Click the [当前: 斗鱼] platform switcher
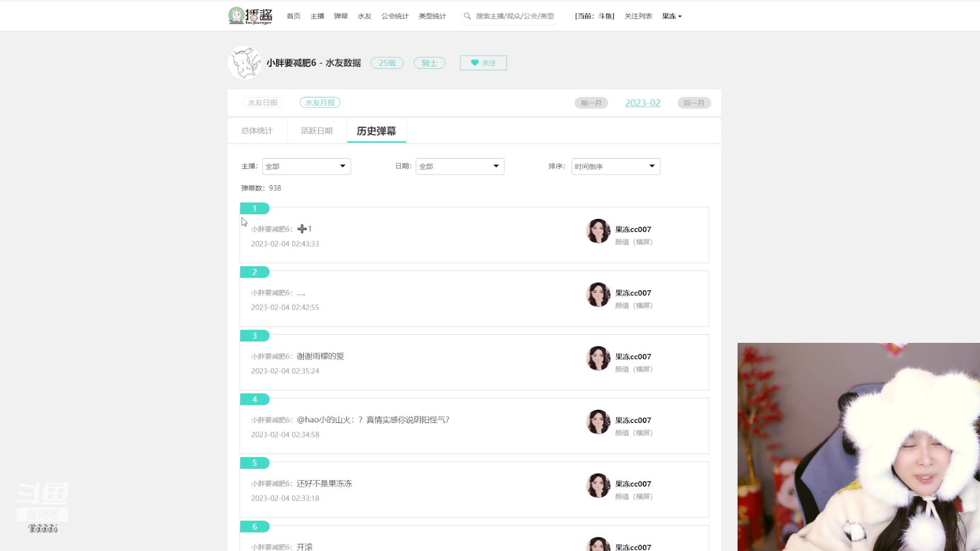The width and height of the screenshot is (980, 551). pyautogui.click(x=595, y=16)
